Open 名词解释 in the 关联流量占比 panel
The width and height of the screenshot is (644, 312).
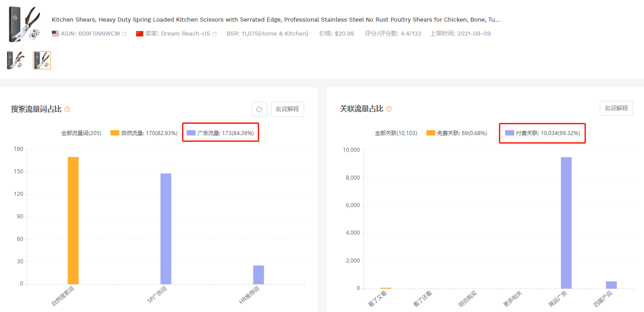coord(616,109)
